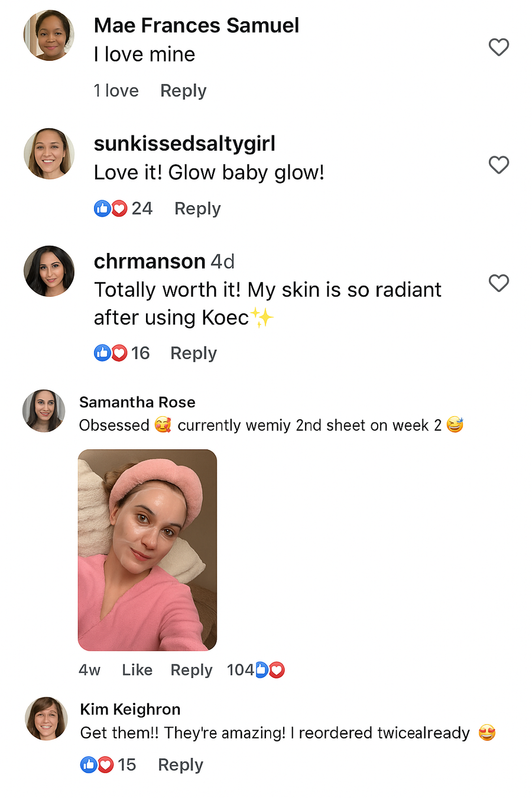Click Kim Keighron's profile picture
Image resolution: width=532 pixels, height=798 pixels.
coord(46,718)
